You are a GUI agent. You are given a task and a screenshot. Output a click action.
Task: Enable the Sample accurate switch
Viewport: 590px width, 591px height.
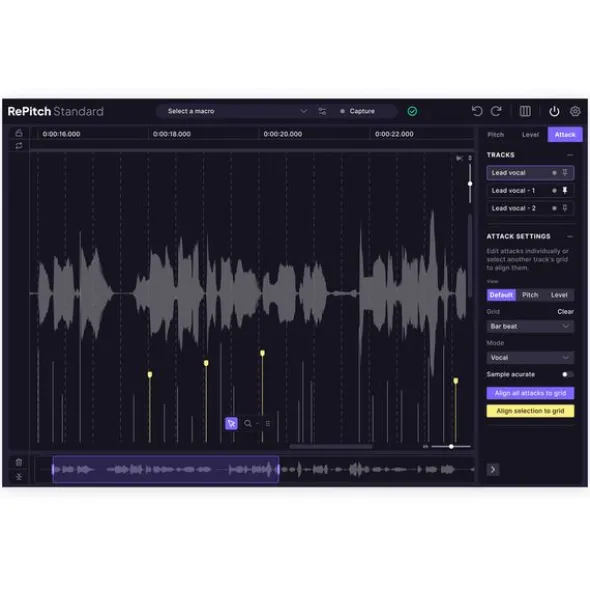point(567,374)
